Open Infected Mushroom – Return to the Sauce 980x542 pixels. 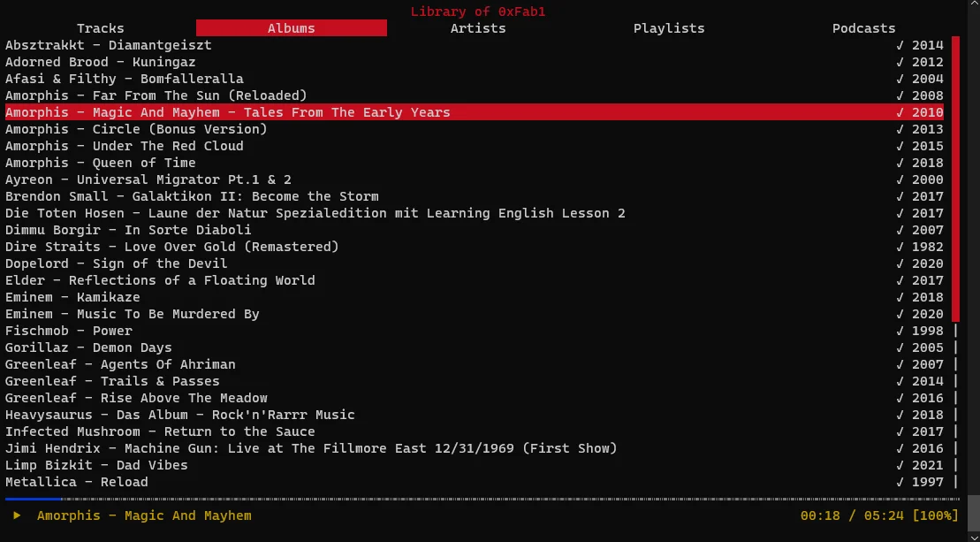tap(160, 431)
